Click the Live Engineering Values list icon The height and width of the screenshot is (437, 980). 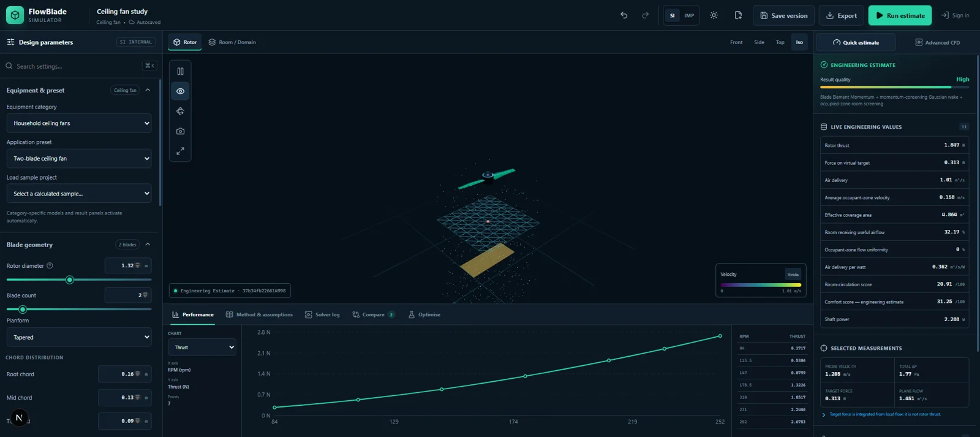(824, 127)
